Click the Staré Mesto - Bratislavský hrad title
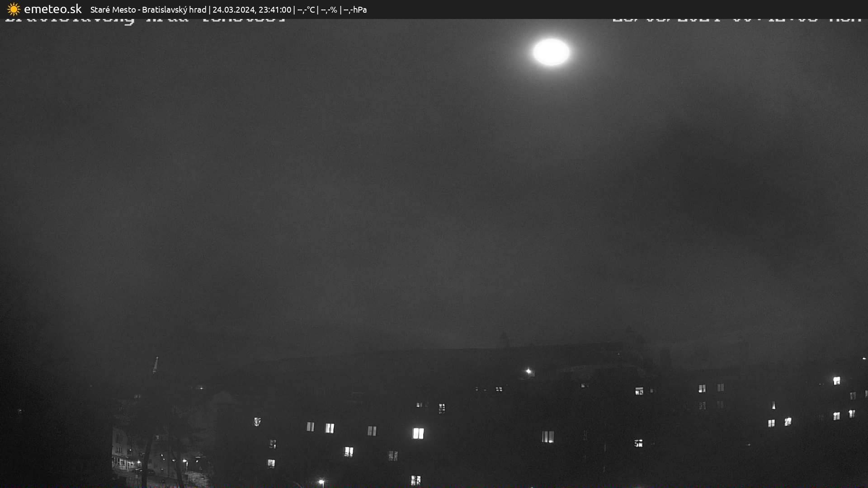The height and width of the screenshot is (488, 868). click(148, 9)
